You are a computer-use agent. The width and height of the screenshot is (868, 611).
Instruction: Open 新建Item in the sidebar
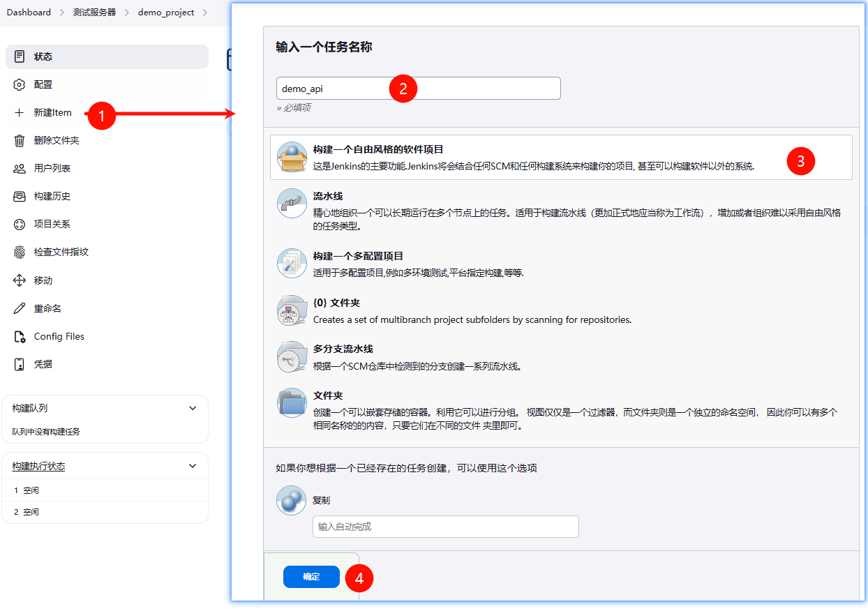point(52,113)
